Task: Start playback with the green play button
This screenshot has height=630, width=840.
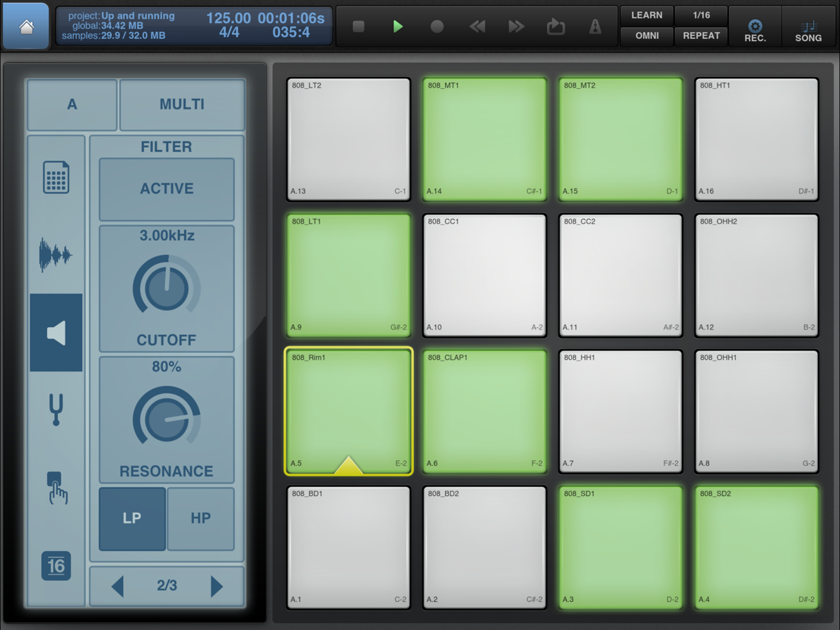Action: click(397, 26)
